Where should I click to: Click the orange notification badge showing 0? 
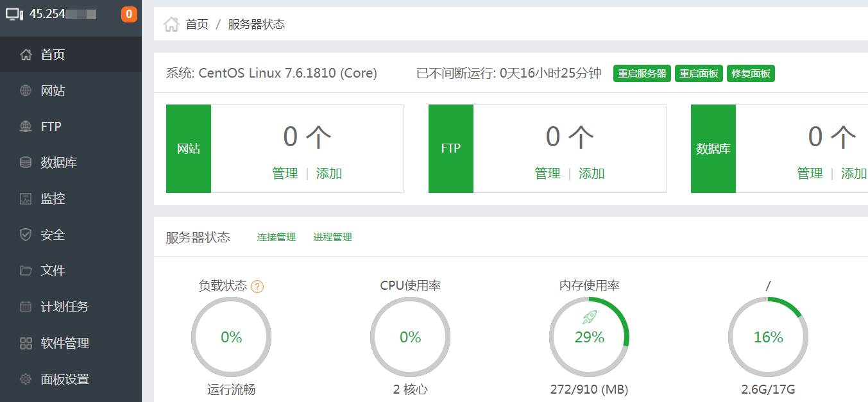point(129,14)
